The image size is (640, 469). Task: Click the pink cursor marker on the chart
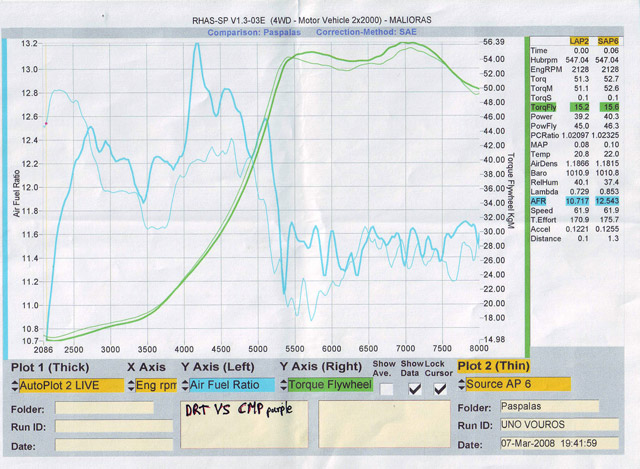tap(46, 123)
